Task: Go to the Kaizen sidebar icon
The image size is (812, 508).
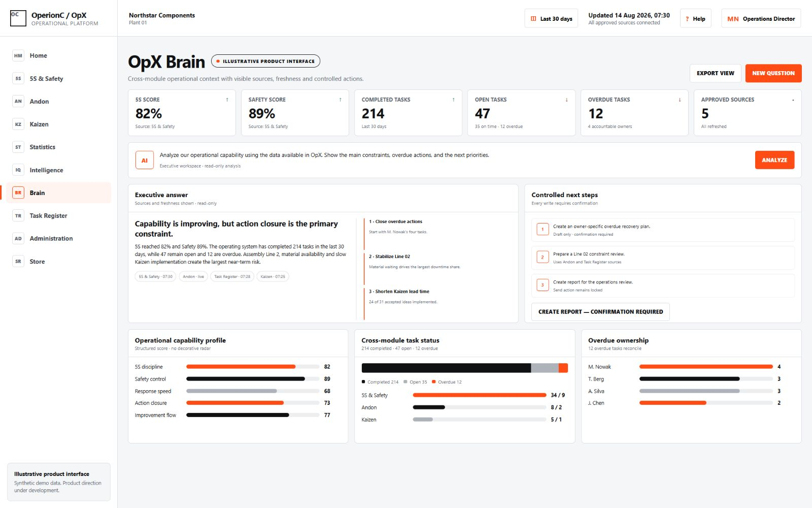Action: 18,124
